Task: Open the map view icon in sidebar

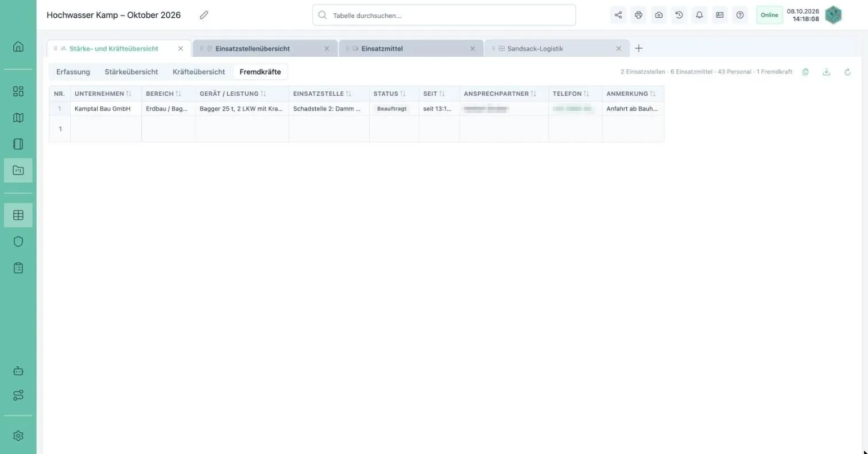Action: tap(18, 118)
